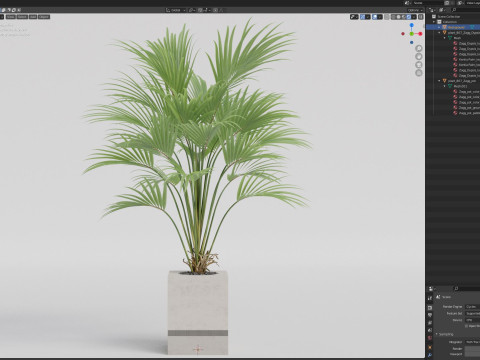
Task: Open the viewport overlays dropdown arrow
Action: [x=380, y=17]
